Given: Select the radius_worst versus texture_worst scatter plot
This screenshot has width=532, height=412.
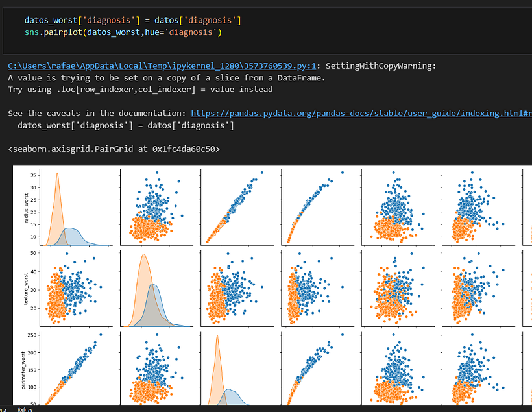Looking at the screenshot, I should (x=156, y=208).
